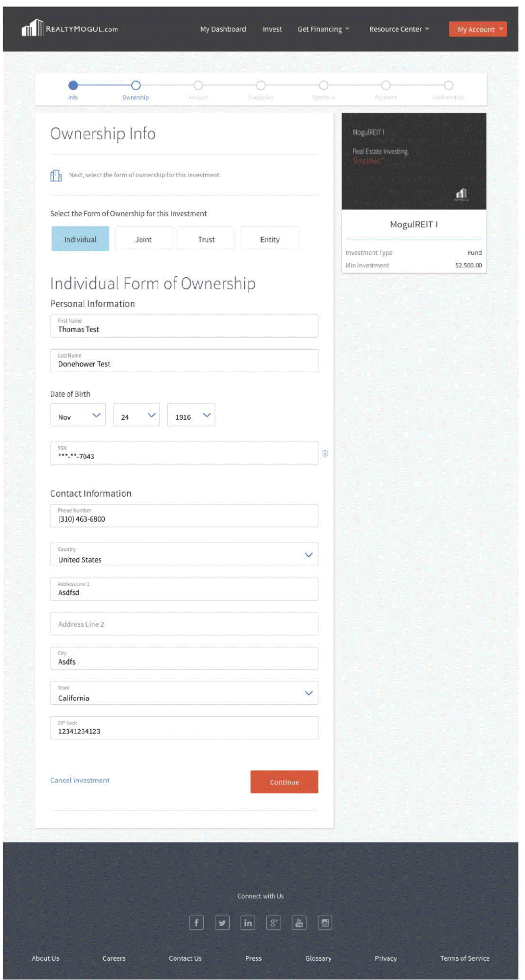Image resolution: width=525 pixels, height=980 pixels.
Task: Open the Instagram social icon
Action: coord(325,923)
